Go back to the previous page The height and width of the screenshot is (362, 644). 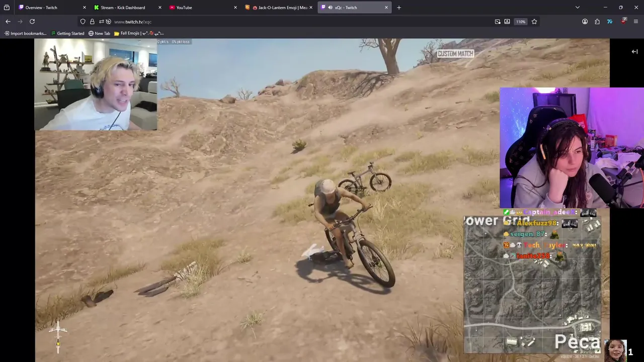pyautogui.click(x=8, y=22)
